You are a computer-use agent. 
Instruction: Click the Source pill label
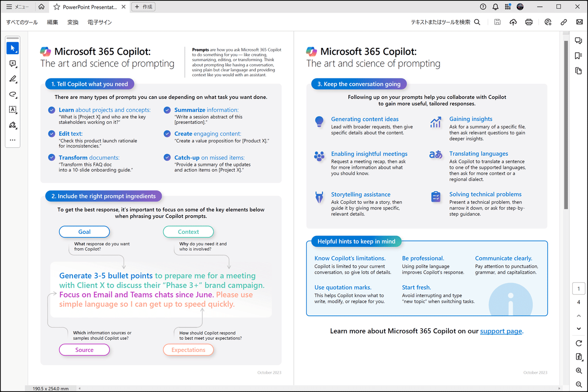(84, 350)
